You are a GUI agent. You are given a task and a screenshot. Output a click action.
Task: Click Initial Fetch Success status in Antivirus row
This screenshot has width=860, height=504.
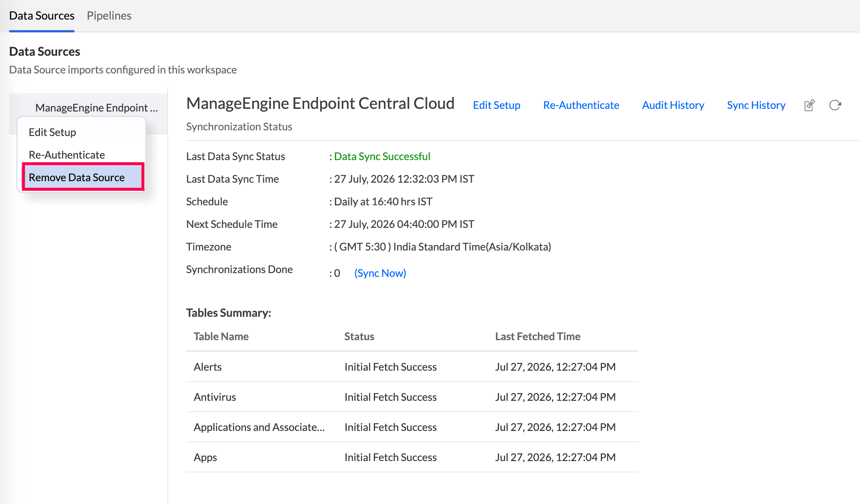pos(390,397)
